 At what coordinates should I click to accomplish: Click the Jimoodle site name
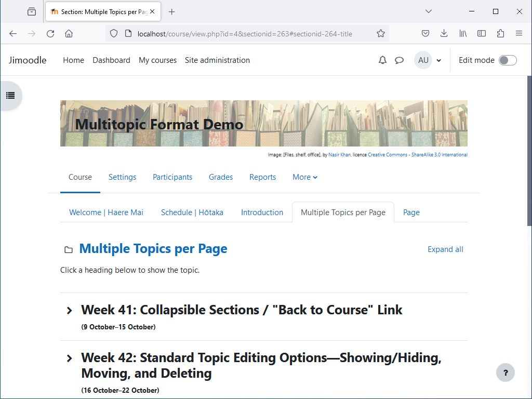[x=28, y=60]
